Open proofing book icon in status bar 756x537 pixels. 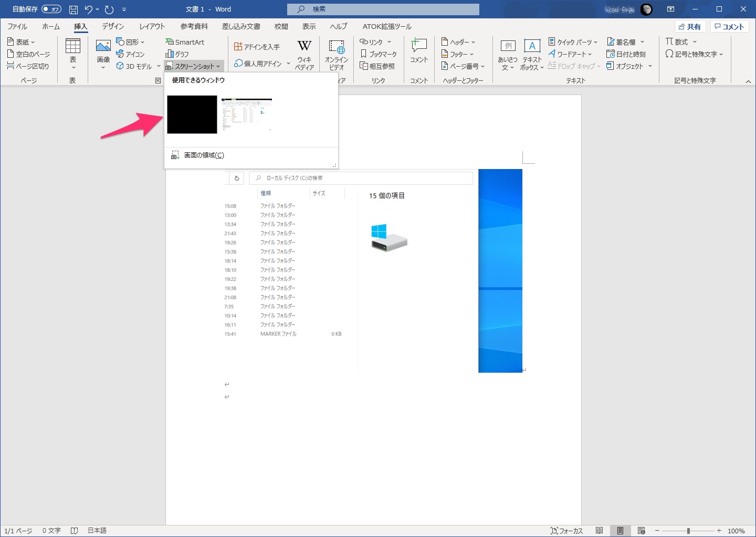click(75, 531)
